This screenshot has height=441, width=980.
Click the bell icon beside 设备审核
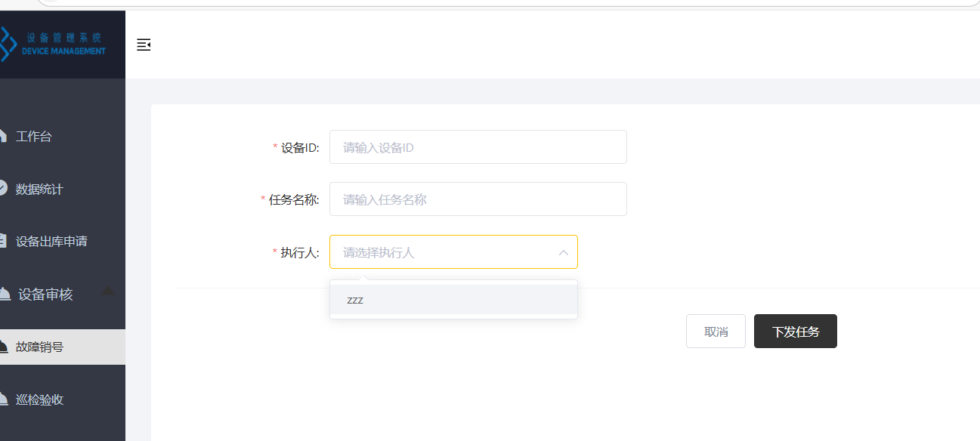pyautogui.click(x=5, y=295)
